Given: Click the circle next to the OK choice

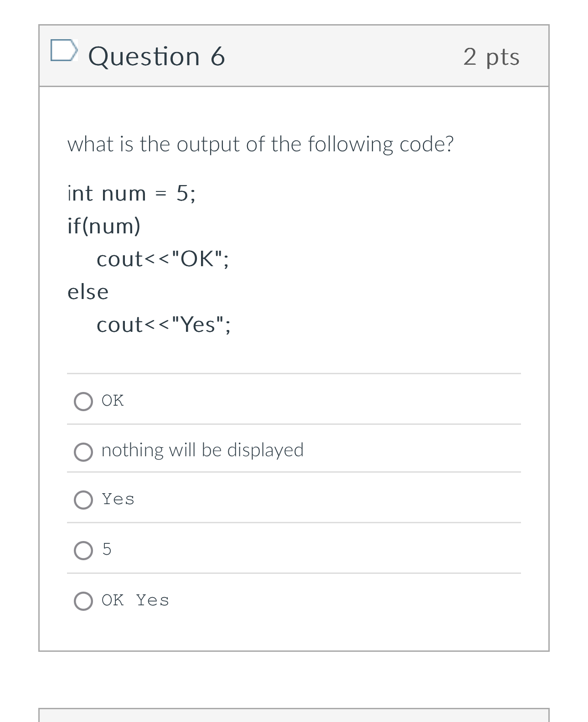Looking at the screenshot, I should tap(83, 401).
